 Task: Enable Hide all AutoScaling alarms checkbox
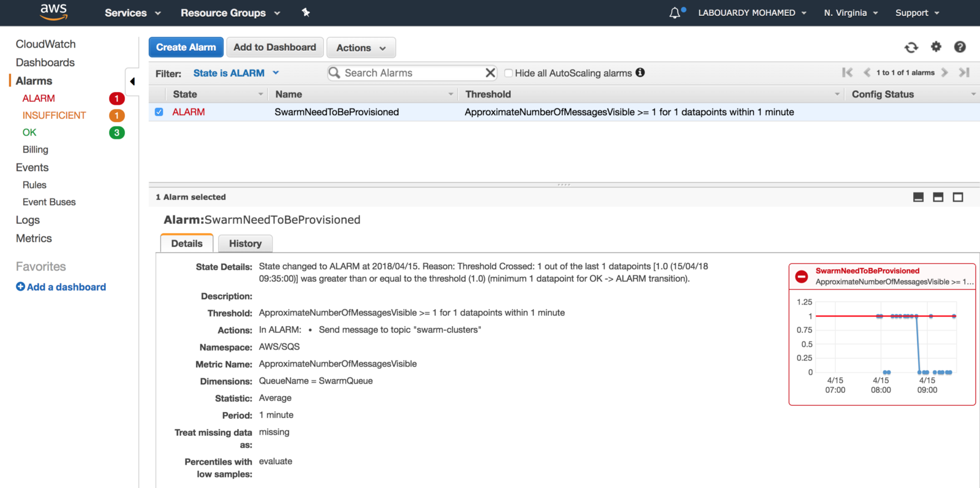(508, 73)
